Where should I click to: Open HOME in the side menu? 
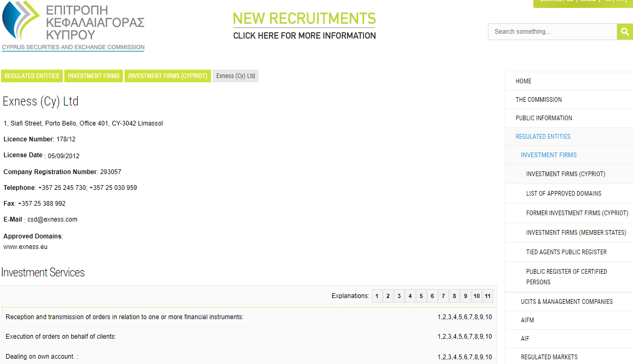pos(569,81)
